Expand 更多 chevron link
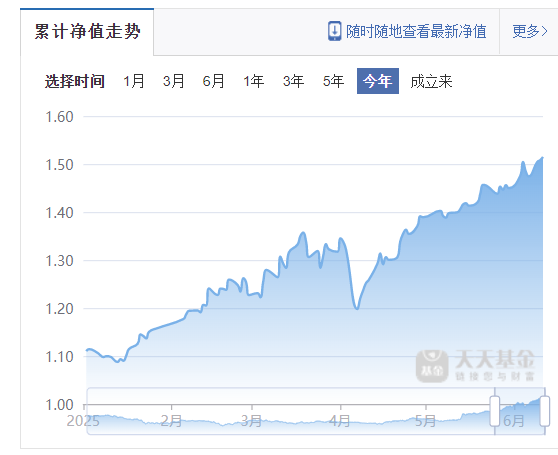Viewport: 558px width, 455px height. [x=530, y=31]
